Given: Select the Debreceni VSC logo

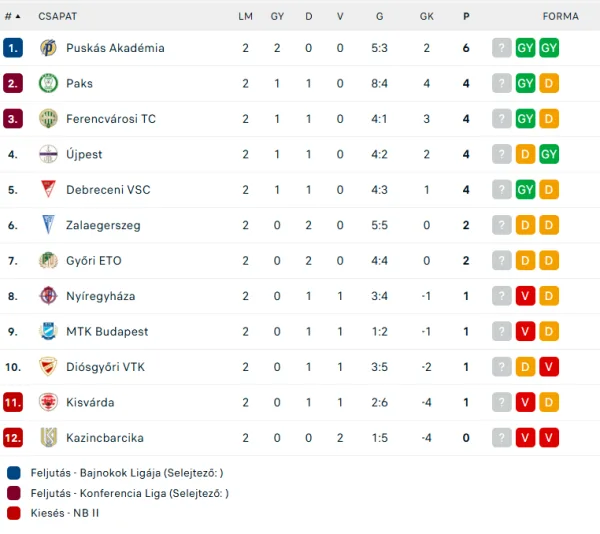Looking at the screenshot, I should tap(48, 189).
